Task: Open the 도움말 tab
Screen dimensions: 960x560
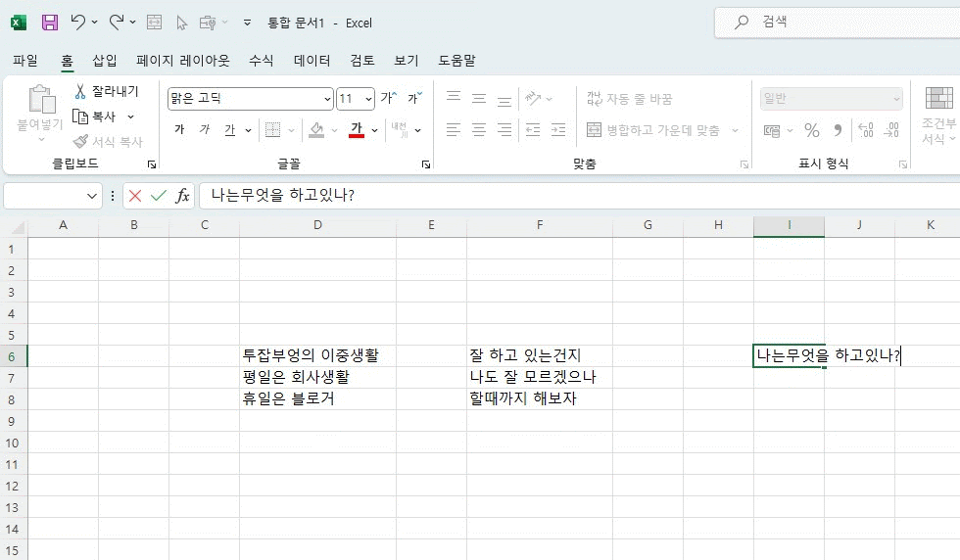Action: coord(456,61)
